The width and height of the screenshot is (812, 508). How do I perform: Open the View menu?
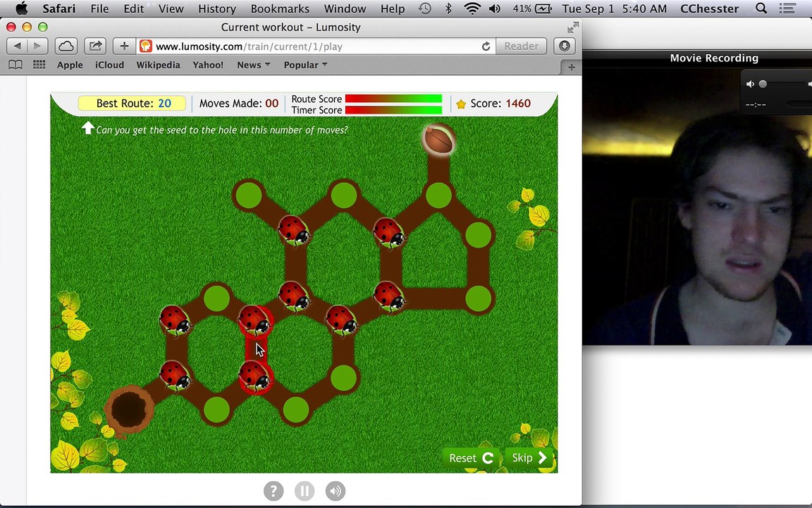171,8
